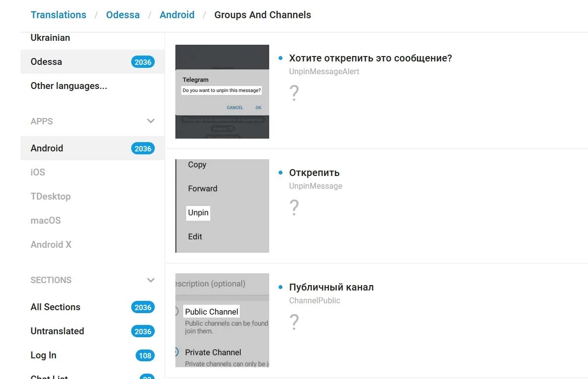Image resolution: width=588 pixels, height=379 pixels.
Task: Click question mark under ChannelPublic
Action: tap(294, 322)
